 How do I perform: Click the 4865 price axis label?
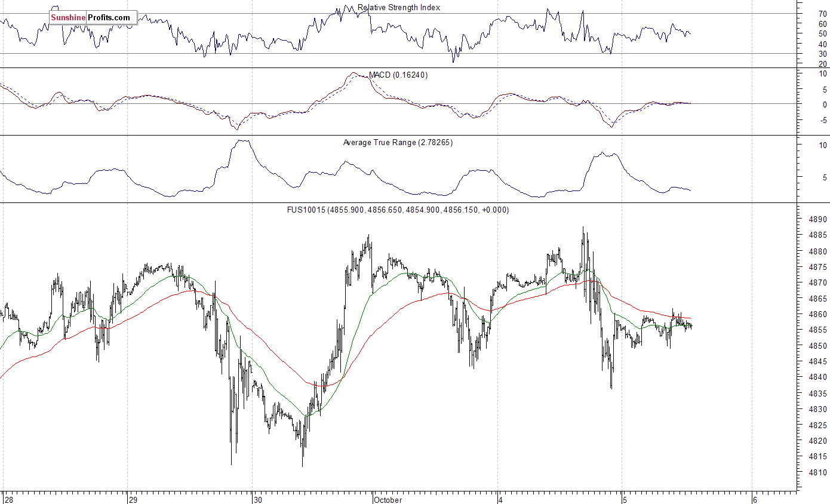coord(817,299)
